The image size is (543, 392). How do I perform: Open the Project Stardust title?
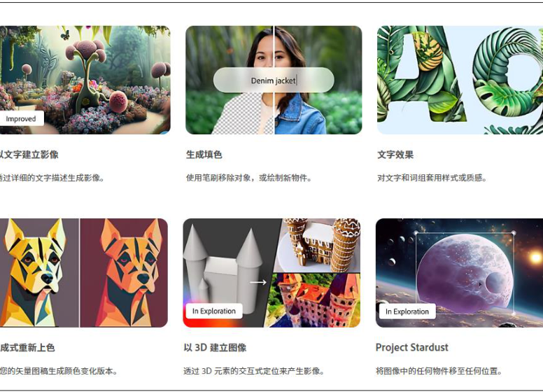tap(412, 347)
